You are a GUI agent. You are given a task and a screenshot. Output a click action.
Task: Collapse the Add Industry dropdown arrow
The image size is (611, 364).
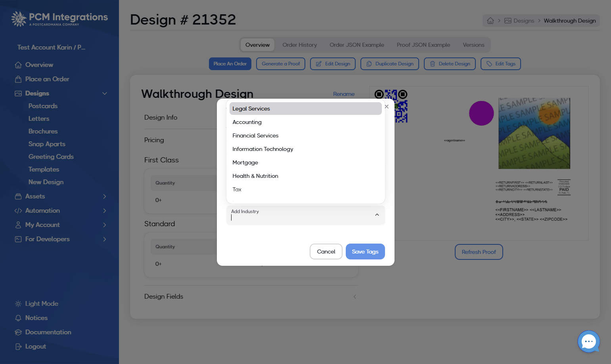pyautogui.click(x=377, y=215)
